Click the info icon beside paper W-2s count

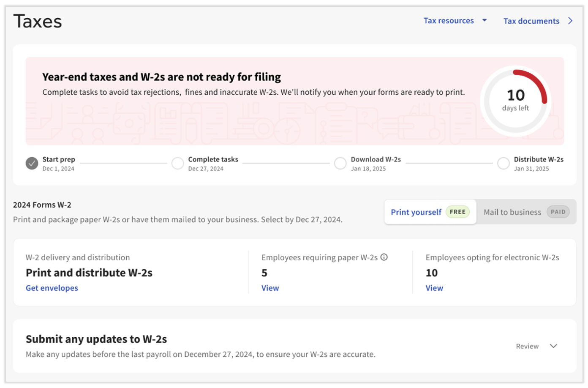(384, 257)
